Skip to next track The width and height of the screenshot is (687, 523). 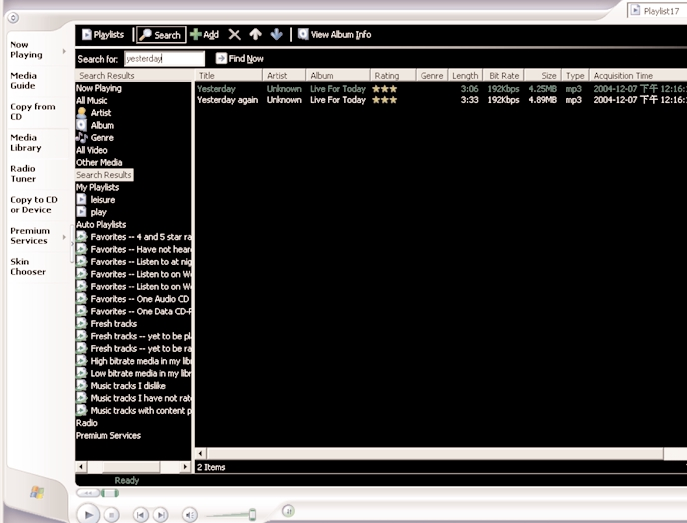161,515
